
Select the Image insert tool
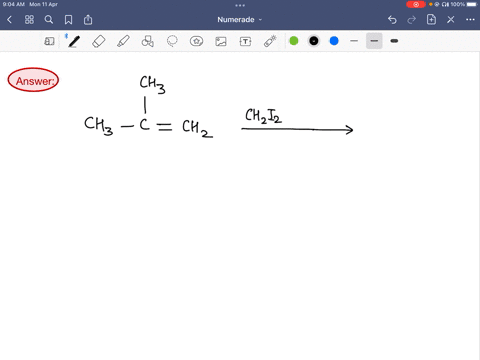tap(221, 41)
